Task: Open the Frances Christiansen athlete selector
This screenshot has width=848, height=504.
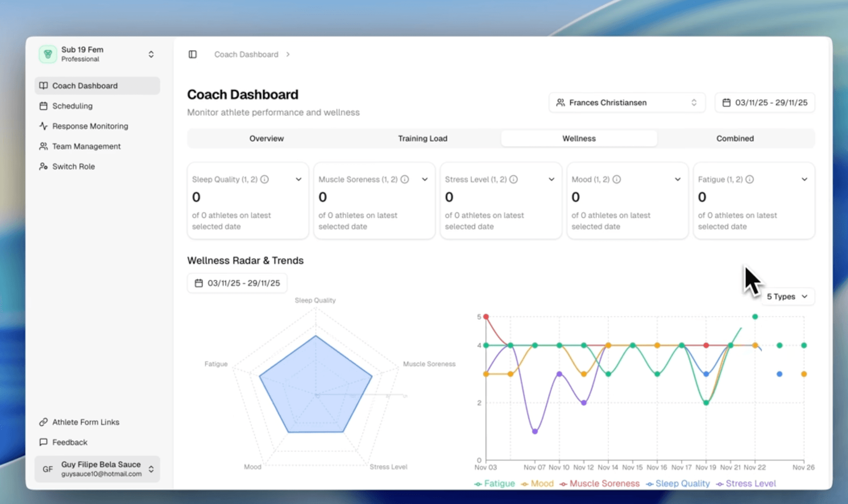Action: 627,102
